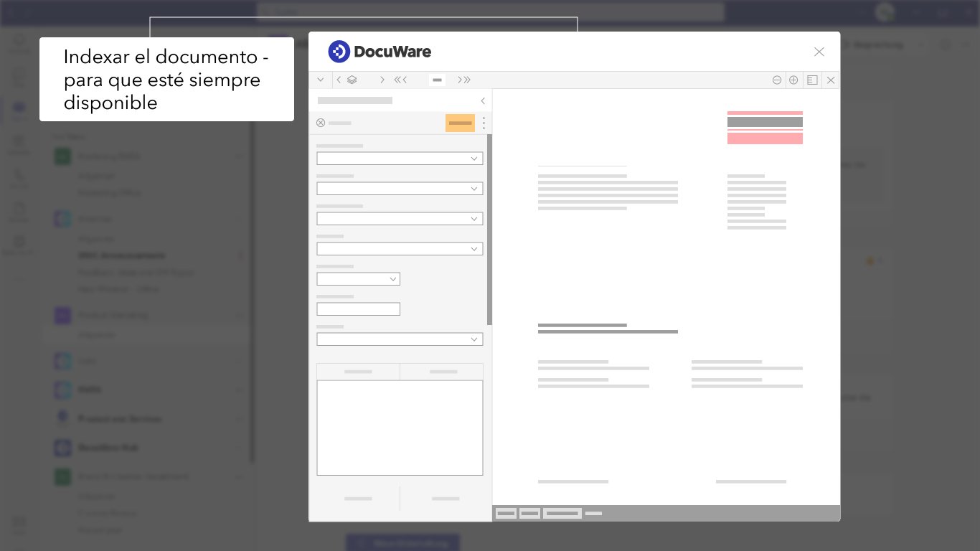
Task: Select the layers icon in the viewer toolbar
Action: [x=352, y=80]
